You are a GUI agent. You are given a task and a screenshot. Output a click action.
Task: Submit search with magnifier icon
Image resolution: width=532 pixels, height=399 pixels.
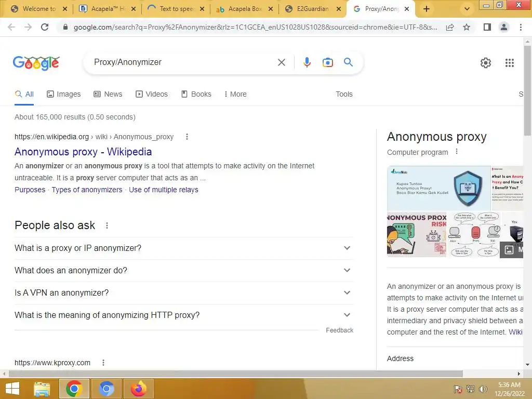coord(348,62)
